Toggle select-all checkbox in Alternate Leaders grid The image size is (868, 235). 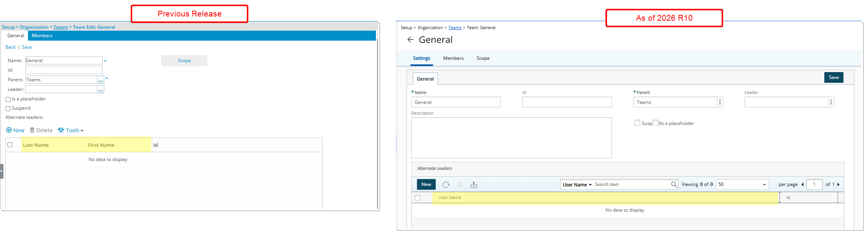tap(418, 198)
